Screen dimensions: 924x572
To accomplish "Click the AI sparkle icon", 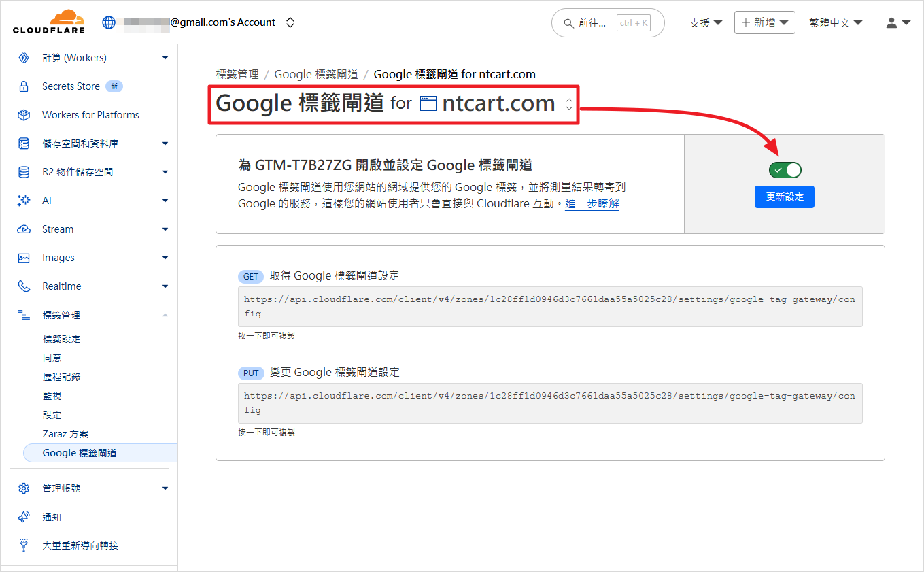I will tap(24, 201).
